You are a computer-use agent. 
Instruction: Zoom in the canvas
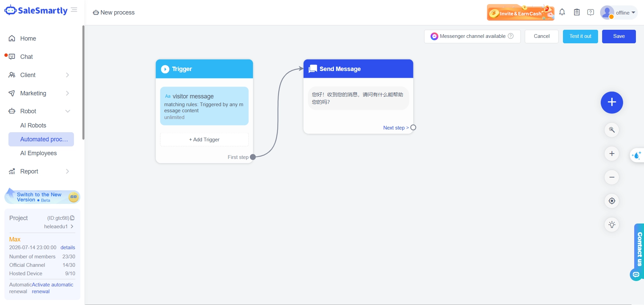pos(612,154)
